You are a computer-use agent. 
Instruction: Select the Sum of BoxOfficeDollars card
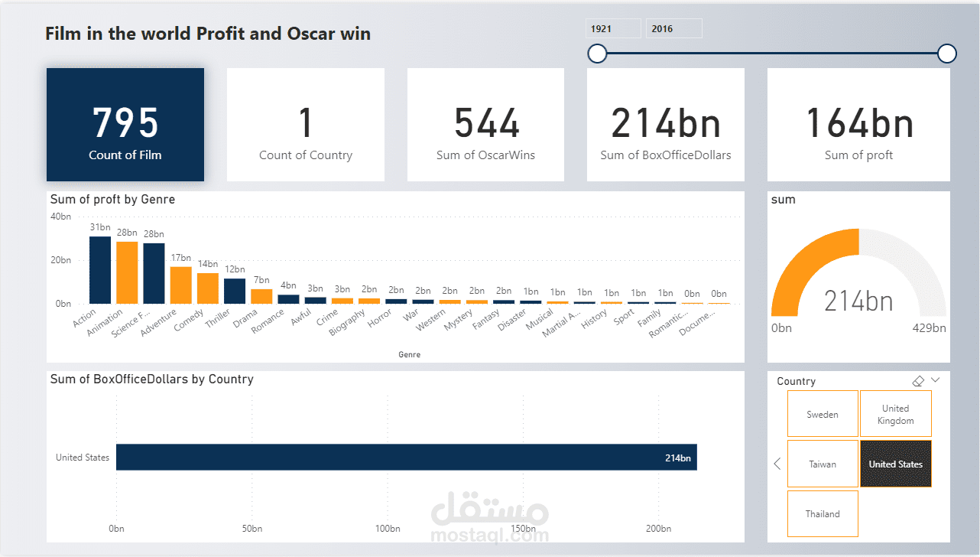click(x=666, y=125)
